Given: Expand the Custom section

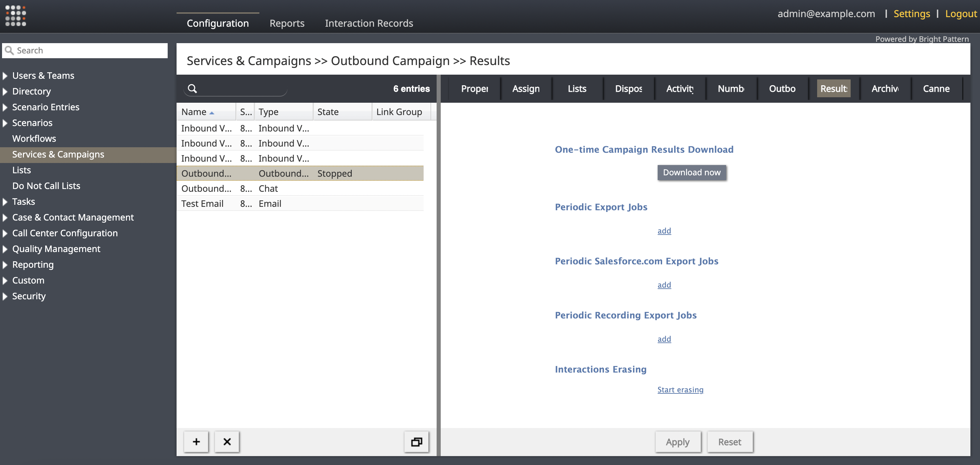Looking at the screenshot, I should tap(5, 280).
